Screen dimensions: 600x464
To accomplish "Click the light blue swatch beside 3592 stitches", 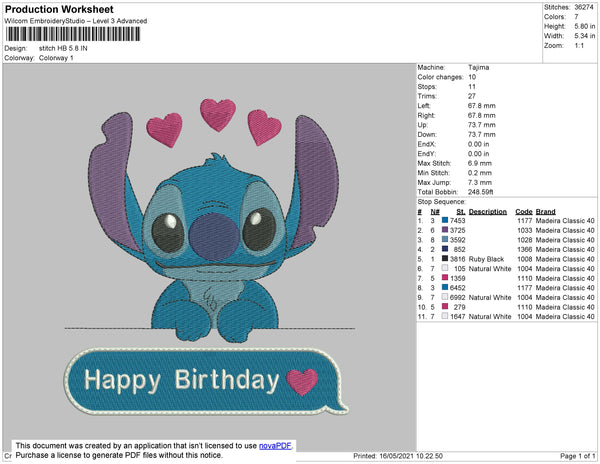I will click(445, 239).
